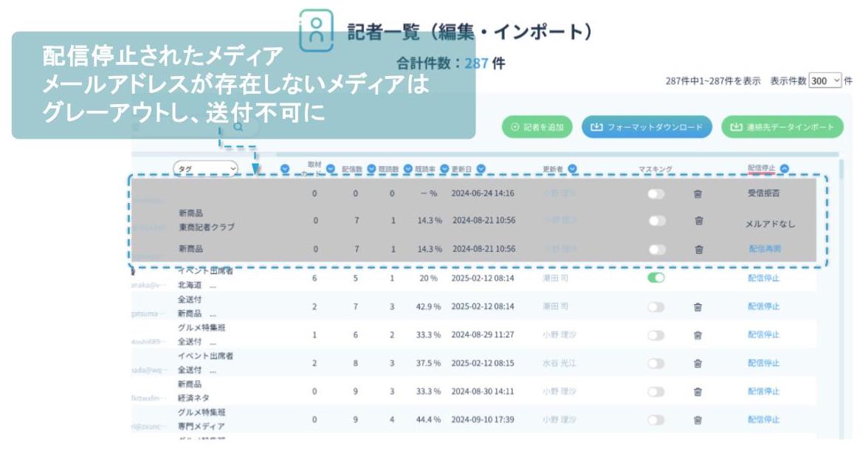Toggle masking on the 44.4 % row
Viewport: 868px width, 451px height.
(x=655, y=420)
